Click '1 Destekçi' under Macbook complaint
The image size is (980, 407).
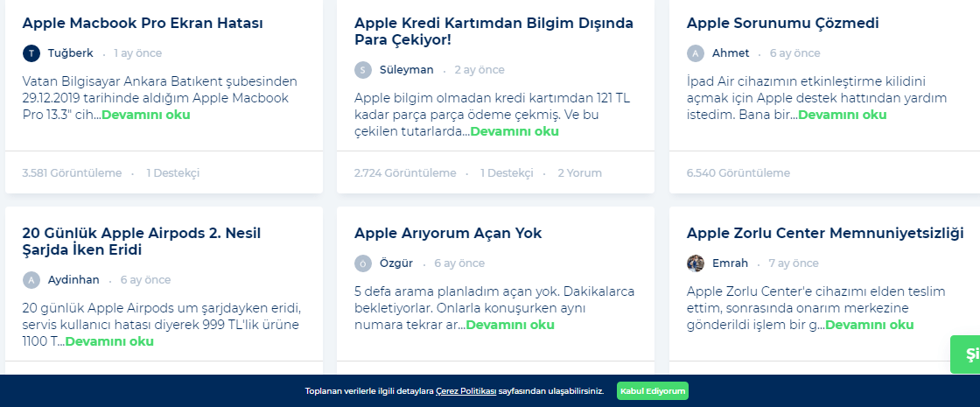[x=173, y=173]
